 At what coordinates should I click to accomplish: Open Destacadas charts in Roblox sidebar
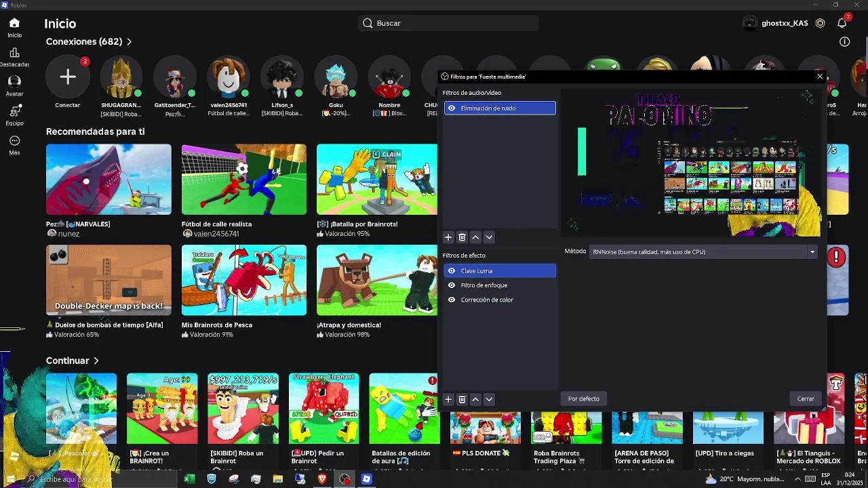click(x=14, y=57)
